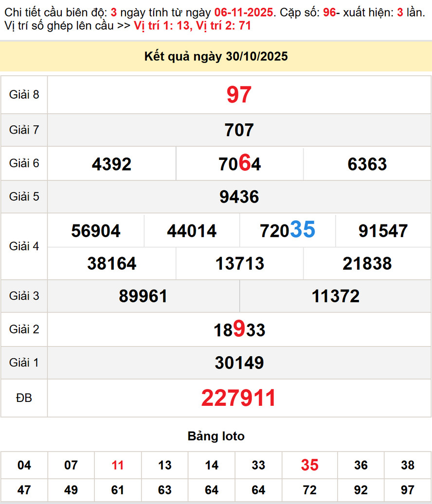Select Giải 4 number 13713
Screen dimensions: 432x504
click(x=239, y=264)
